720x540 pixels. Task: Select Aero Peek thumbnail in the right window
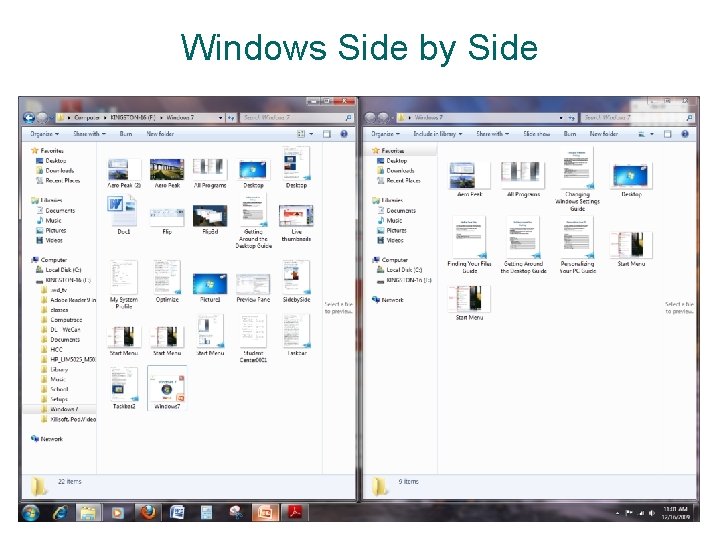(469, 180)
